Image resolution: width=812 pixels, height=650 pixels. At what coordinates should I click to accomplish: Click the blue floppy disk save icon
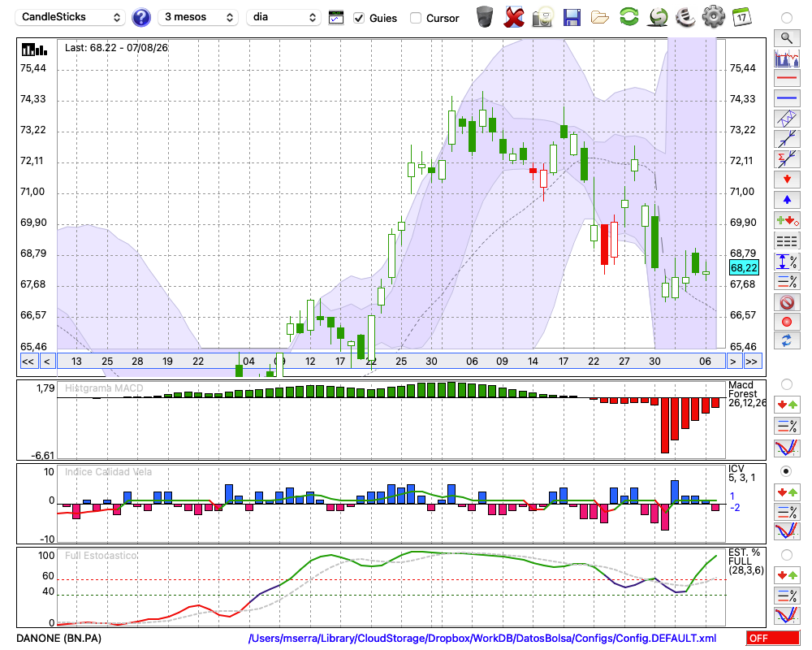pyautogui.click(x=571, y=17)
